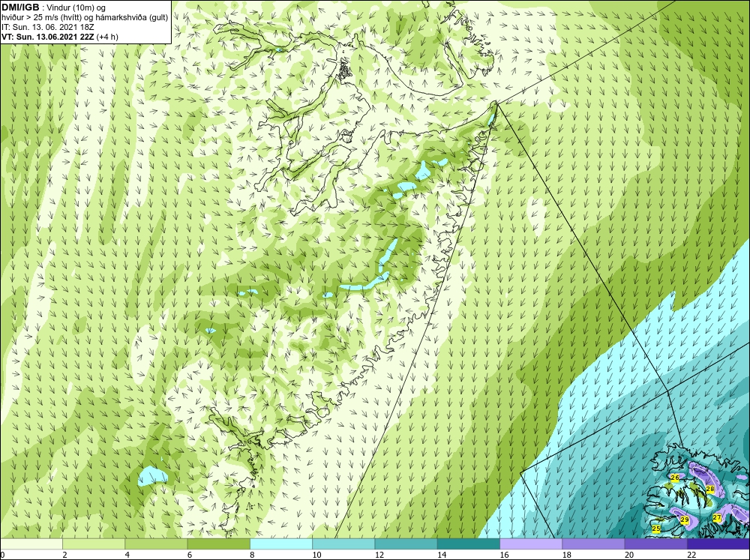Click the legend scale number 14

pyautogui.click(x=442, y=555)
